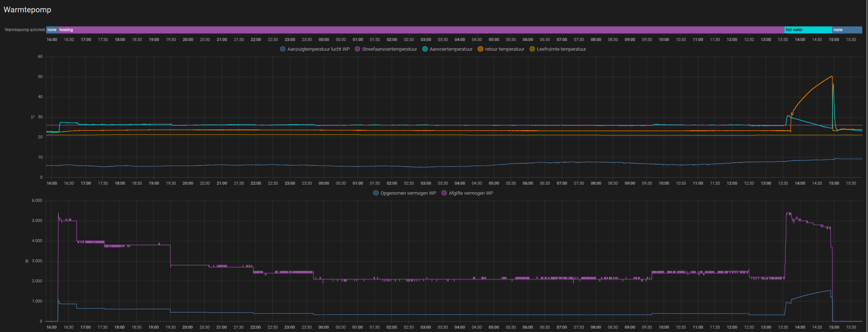Viewport: 868px width, 332px height.
Task: Click the W unit label of power chart
Action: [27, 261]
